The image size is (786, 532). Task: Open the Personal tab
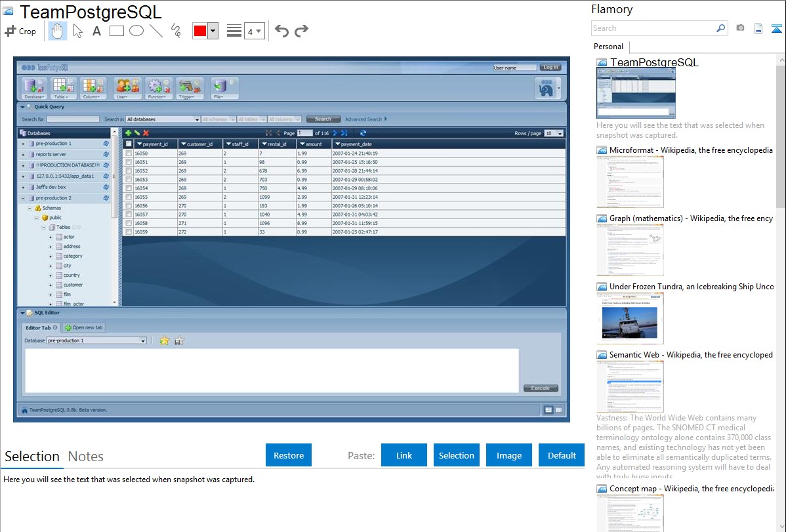click(x=609, y=47)
